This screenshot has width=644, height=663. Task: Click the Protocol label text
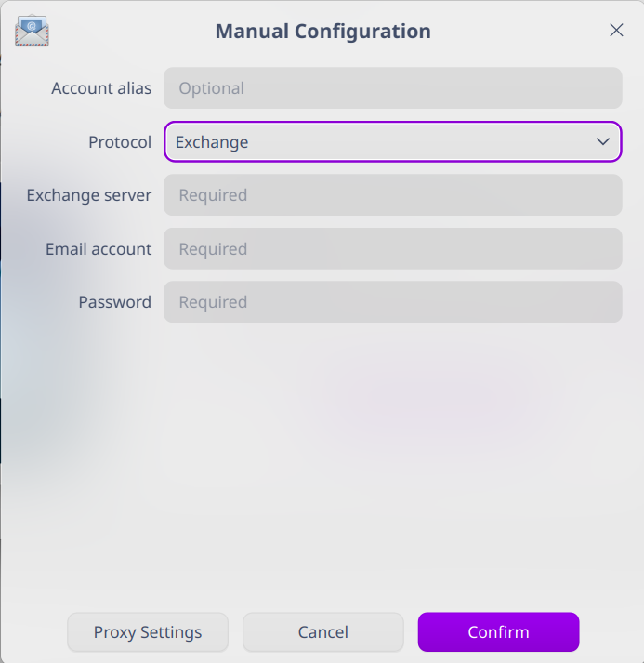(x=120, y=142)
